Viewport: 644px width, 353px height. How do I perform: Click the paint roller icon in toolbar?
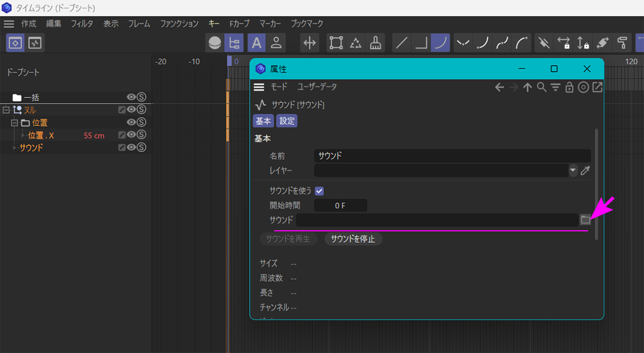[623, 43]
